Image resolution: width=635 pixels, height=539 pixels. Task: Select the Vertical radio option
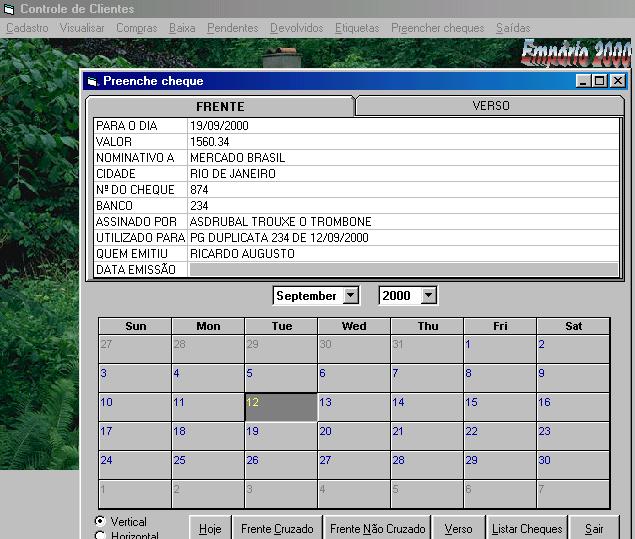click(100, 521)
